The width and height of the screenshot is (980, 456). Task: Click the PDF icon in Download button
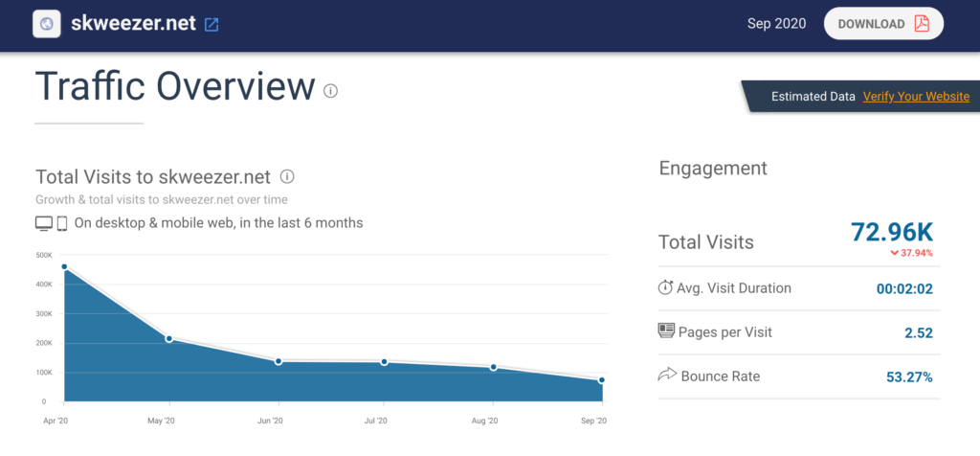(922, 24)
